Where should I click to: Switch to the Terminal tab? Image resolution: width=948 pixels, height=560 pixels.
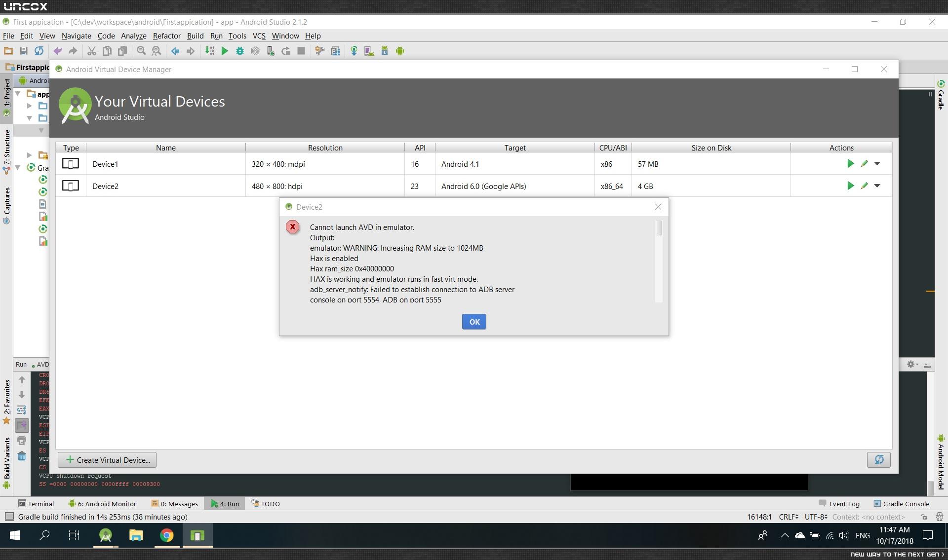(36, 504)
